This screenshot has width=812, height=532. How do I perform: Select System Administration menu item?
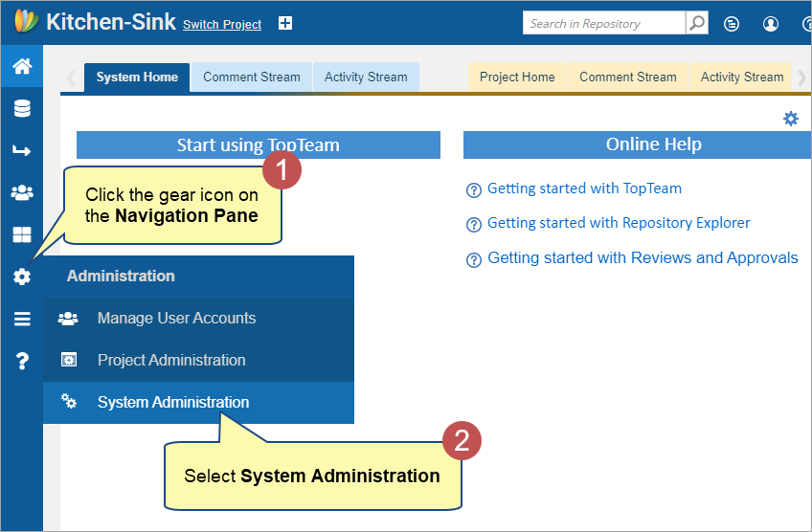(198, 403)
